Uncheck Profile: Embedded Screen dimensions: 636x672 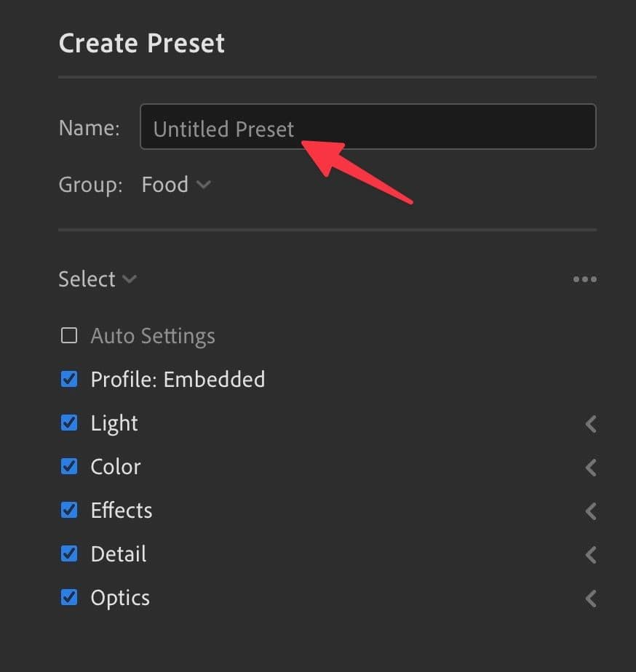[x=69, y=379]
